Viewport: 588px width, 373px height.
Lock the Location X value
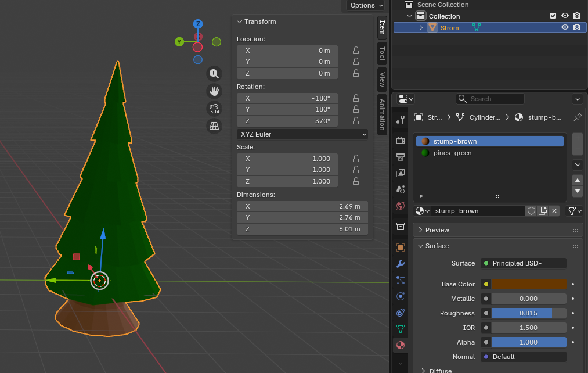click(356, 51)
